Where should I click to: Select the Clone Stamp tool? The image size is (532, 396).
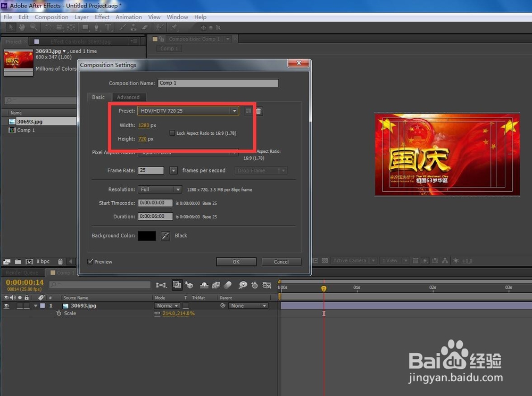tap(134, 27)
